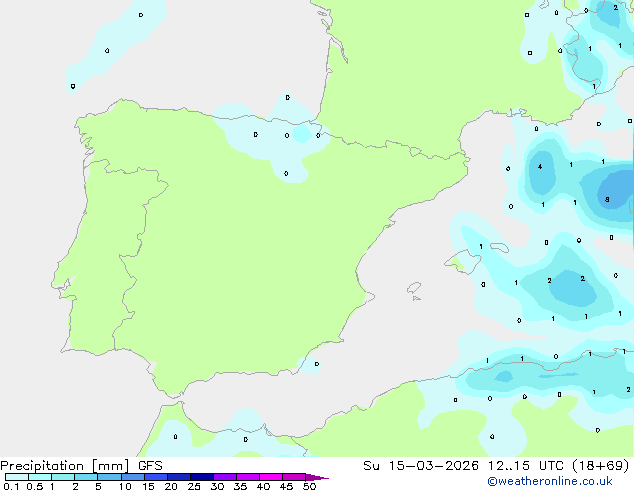The image size is (634, 490).
Task: Select the 20–25 mm legend color box
Action: pyautogui.click(x=179, y=477)
